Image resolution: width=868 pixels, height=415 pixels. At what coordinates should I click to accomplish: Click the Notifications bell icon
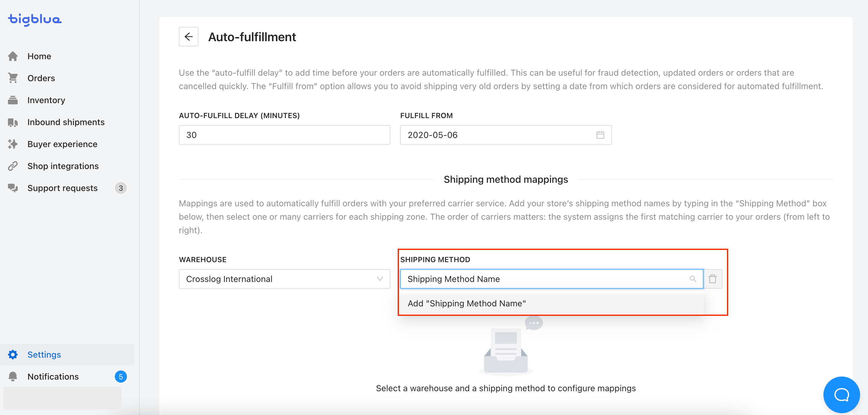pyautogui.click(x=13, y=376)
